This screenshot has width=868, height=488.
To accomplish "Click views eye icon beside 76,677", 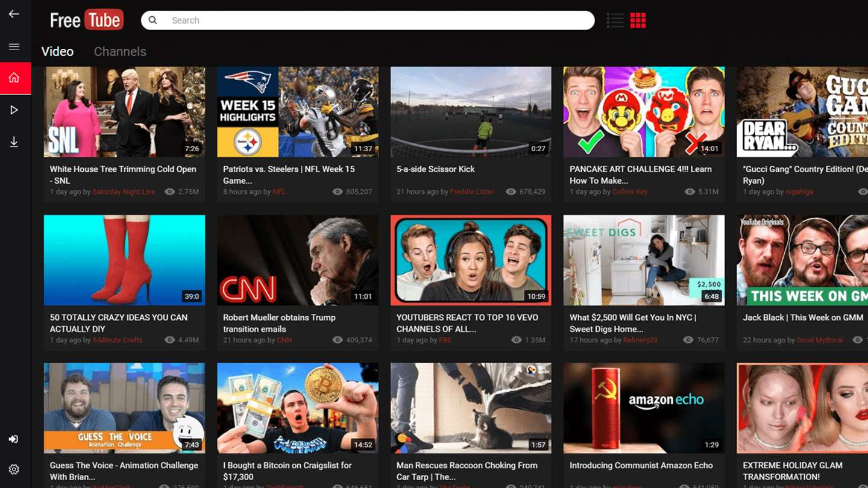I will click(x=688, y=340).
